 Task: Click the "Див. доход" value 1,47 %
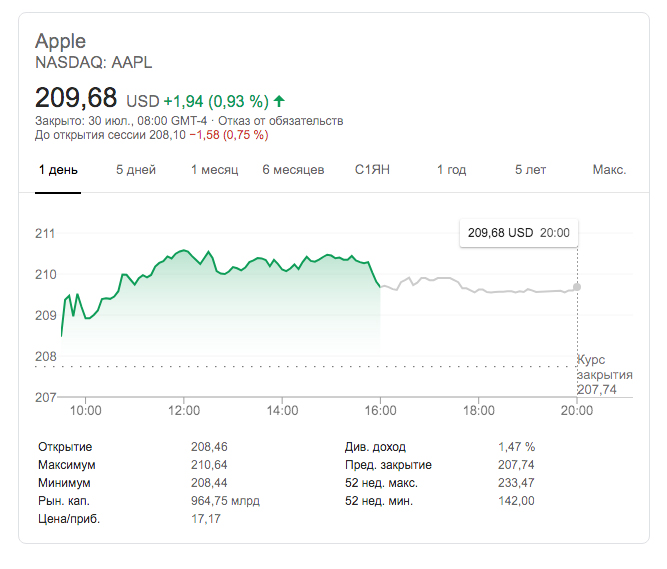[x=516, y=447]
